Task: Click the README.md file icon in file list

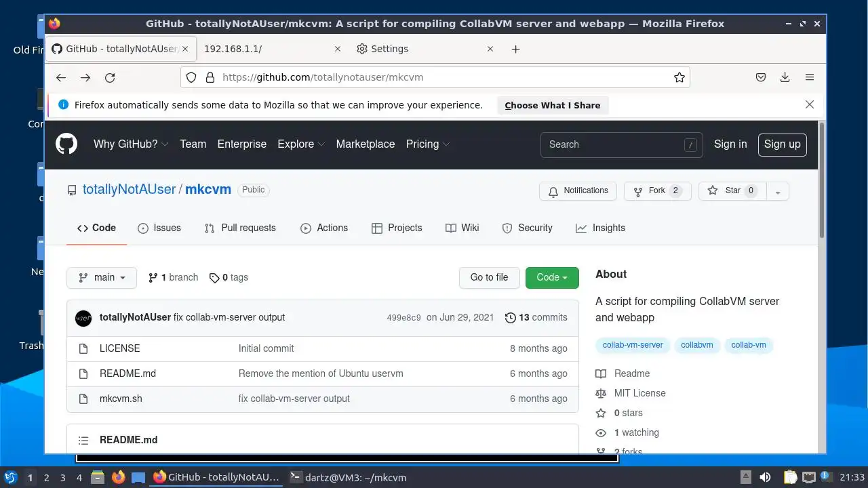Action: (83, 373)
